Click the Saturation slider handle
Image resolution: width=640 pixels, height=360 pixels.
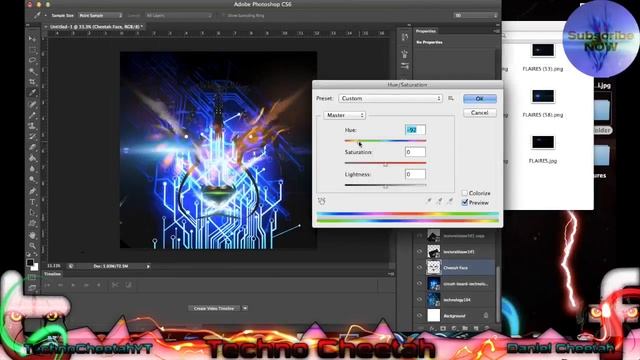(x=385, y=164)
